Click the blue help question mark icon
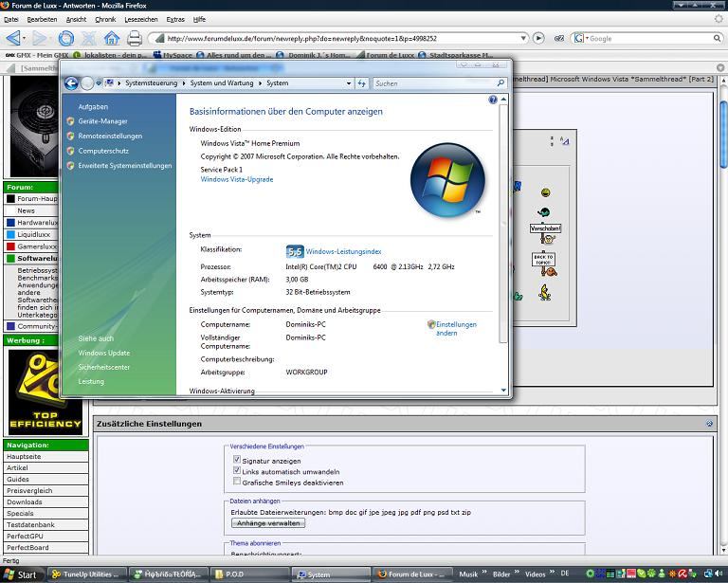The height and width of the screenshot is (583, 728). point(493,100)
